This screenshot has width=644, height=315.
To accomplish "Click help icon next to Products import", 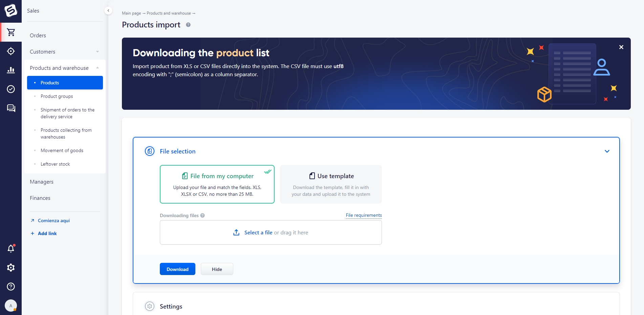I will [188, 25].
